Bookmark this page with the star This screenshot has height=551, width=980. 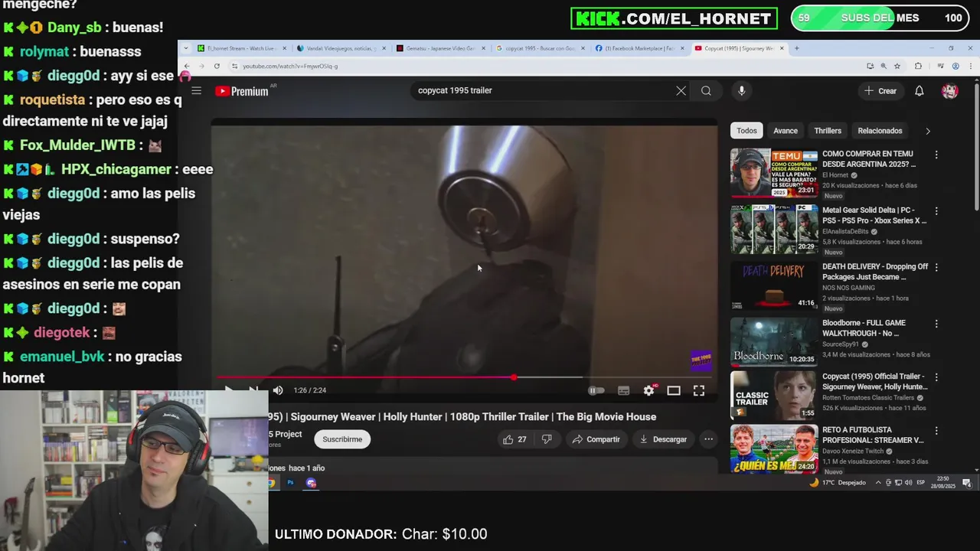tap(898, 66)
